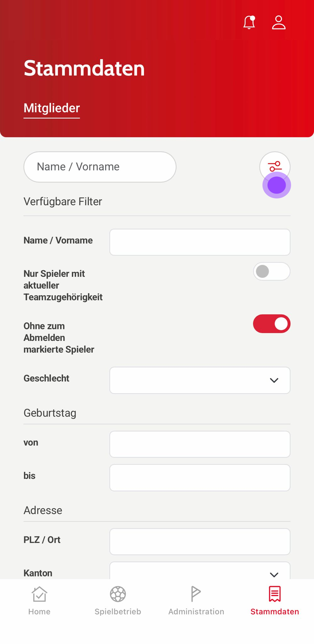Click the filter settings icon
Screen dimensions: 314x644
point(275,166)
